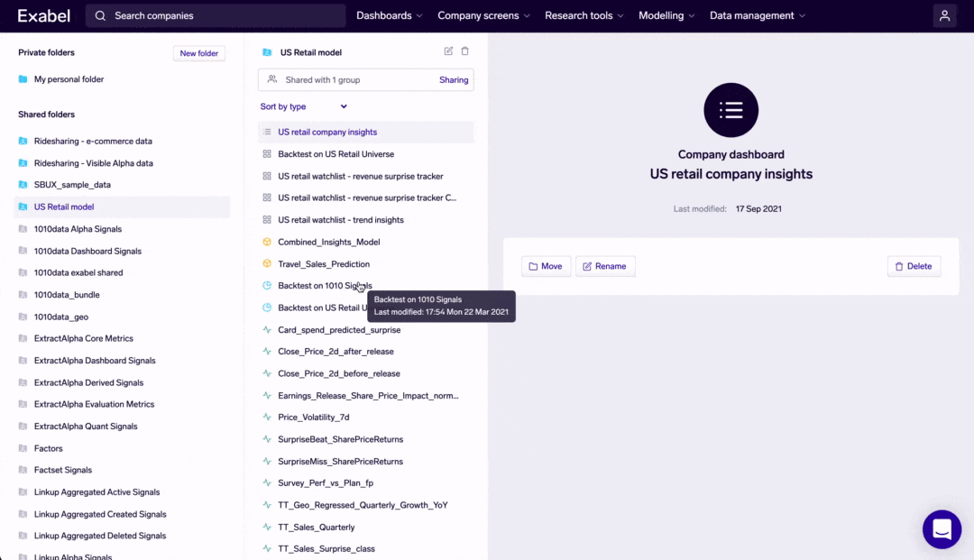The image size is (974, 560).
Task: Click the grid icon beside US retail watchlist - trend insights
Action: 267,220
